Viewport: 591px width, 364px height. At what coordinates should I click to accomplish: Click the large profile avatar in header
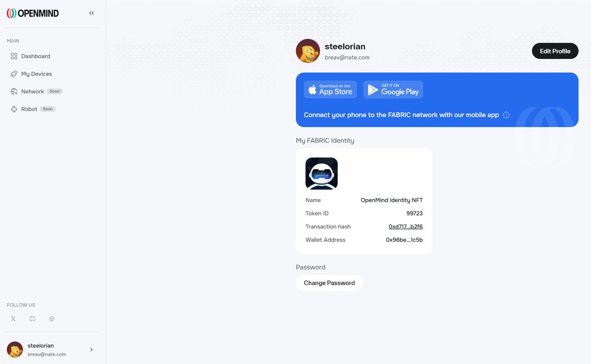pos(308,51)
